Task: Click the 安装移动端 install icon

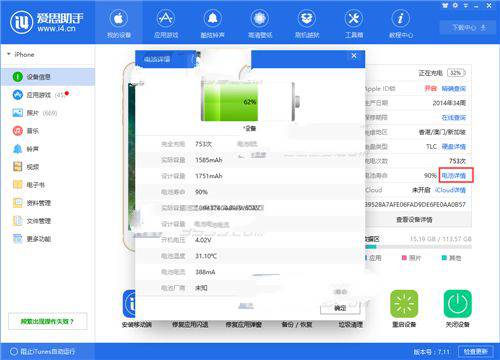Action: click(x=129, y=304)
